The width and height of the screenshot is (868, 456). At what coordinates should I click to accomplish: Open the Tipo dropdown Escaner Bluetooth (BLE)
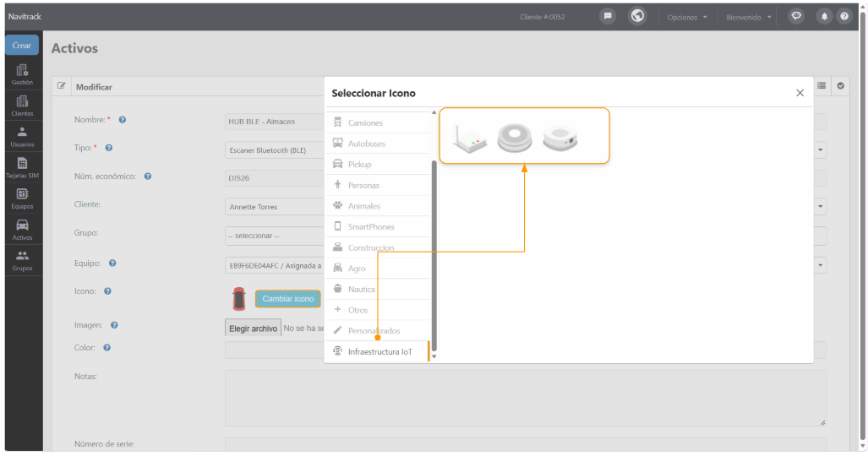(275, 150)
